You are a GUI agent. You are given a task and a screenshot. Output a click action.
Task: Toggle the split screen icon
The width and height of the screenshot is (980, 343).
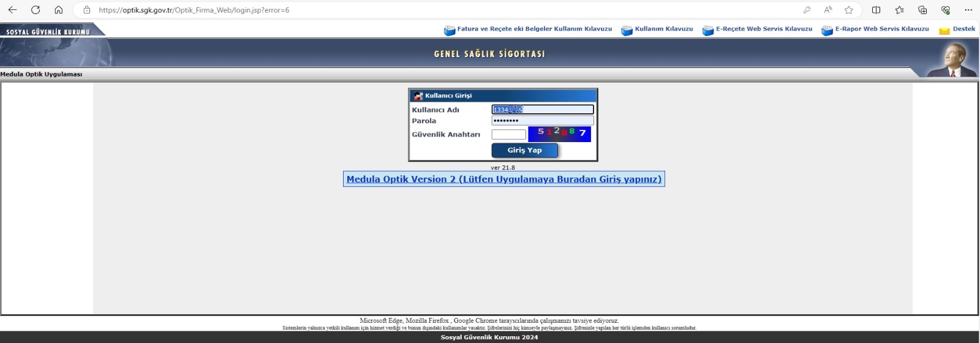[x=876, y=10]
